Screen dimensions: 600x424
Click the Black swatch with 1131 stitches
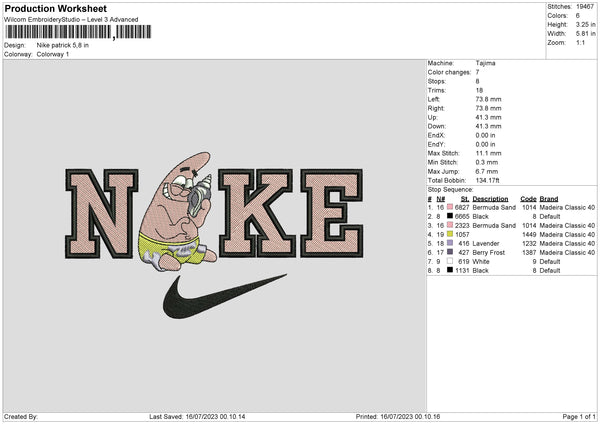click(450, 270)
